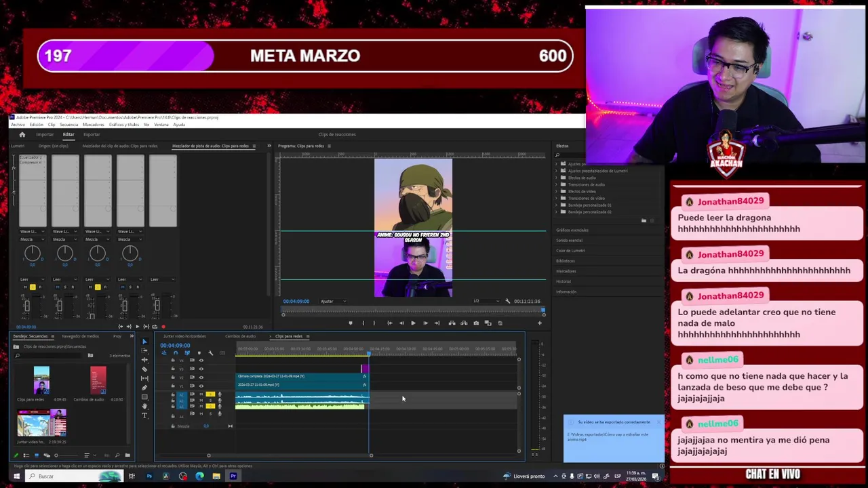Open timeline display settings wrench
This screenshot has width=868, height=488.
coord(210,353)
